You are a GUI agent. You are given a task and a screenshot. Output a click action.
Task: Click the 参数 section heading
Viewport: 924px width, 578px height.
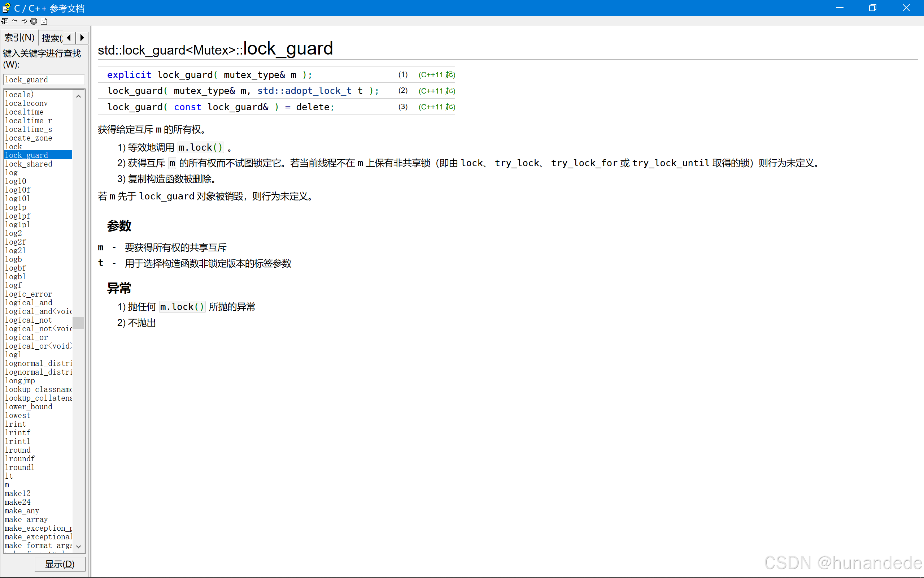119,225
